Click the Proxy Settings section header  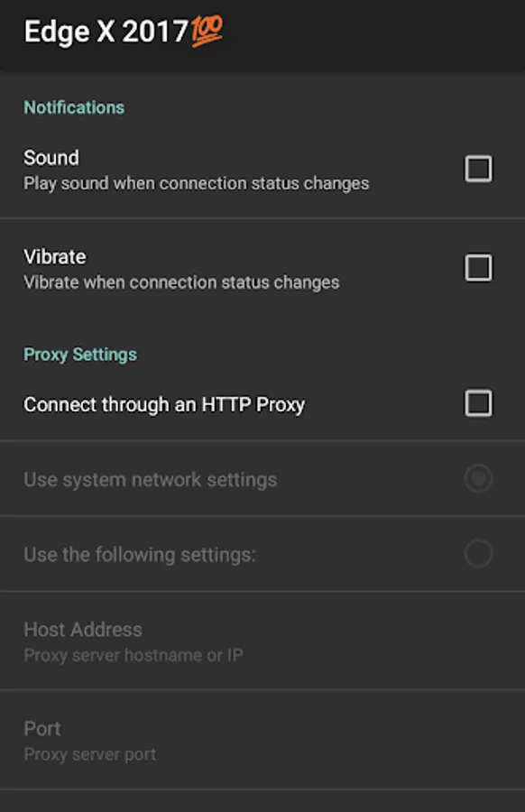pyautogui.click(x=80, y=355)
